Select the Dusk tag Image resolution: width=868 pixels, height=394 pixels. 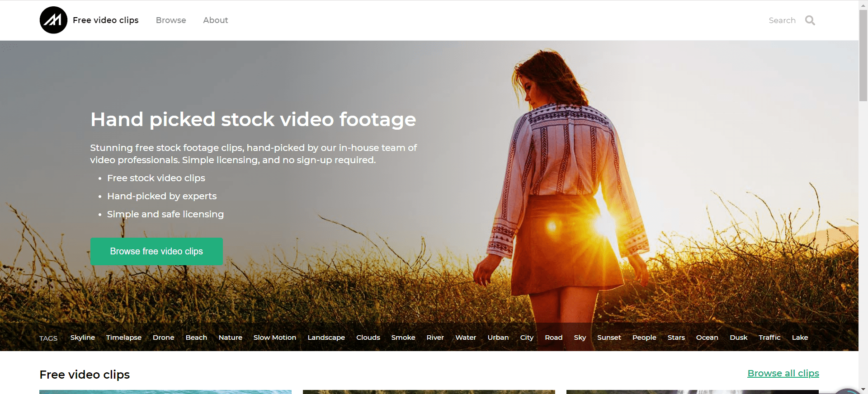[739, 338]
